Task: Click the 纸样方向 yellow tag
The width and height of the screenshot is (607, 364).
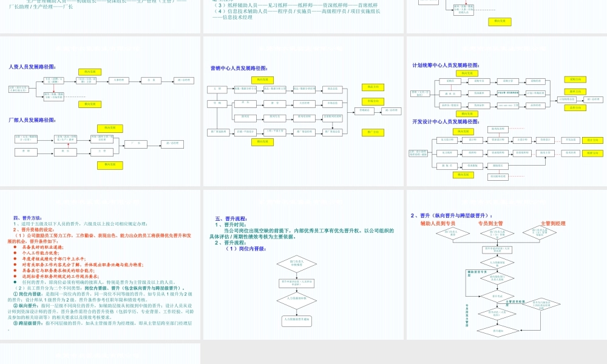Action: (592, 153)
